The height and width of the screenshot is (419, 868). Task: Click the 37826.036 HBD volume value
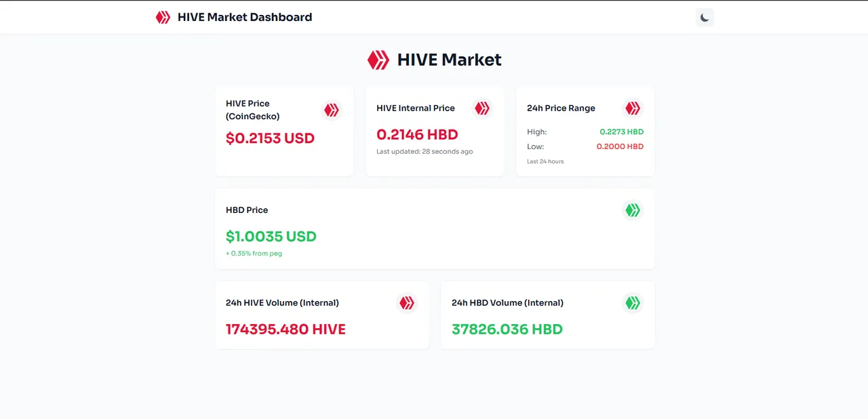[x=507, y=330]
